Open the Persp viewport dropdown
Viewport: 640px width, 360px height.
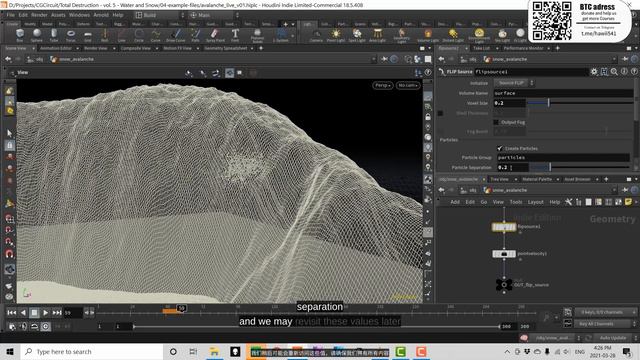point(383,85)
